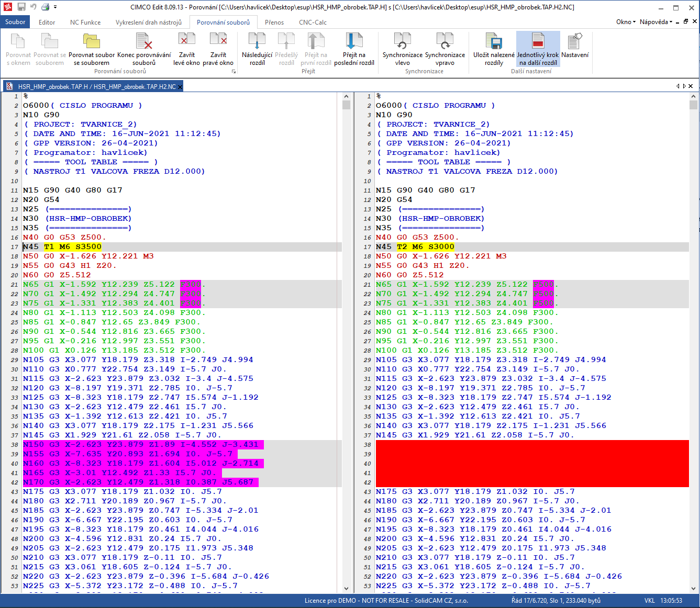The image size is (700, 608).
Task: Click the CIMCO Edit application logo
Action: click(8, 7)
